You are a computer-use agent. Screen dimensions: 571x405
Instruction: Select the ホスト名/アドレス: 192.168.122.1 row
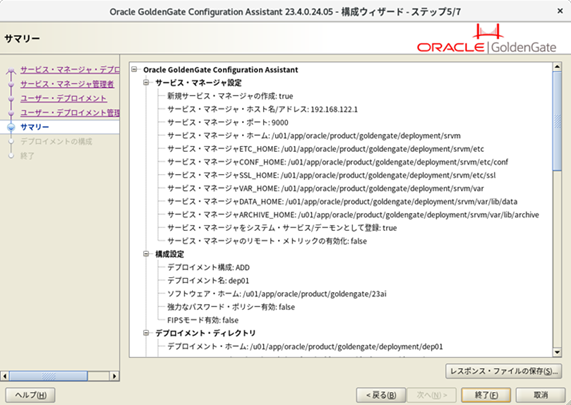pyautogui.click(x=262, y=109)
